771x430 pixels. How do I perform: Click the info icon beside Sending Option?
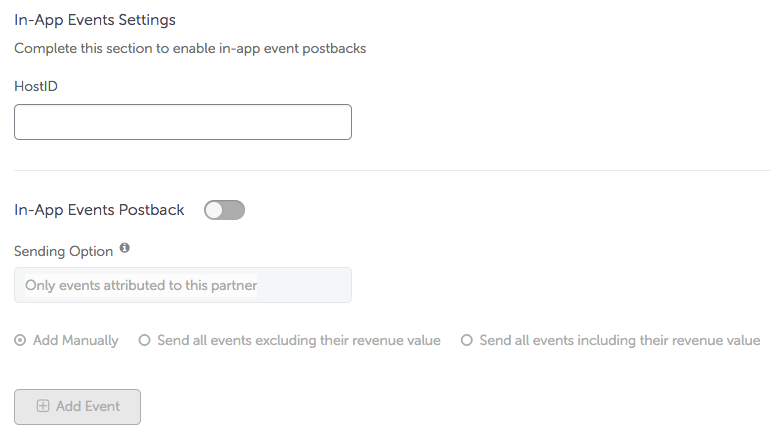pos(125,248)
